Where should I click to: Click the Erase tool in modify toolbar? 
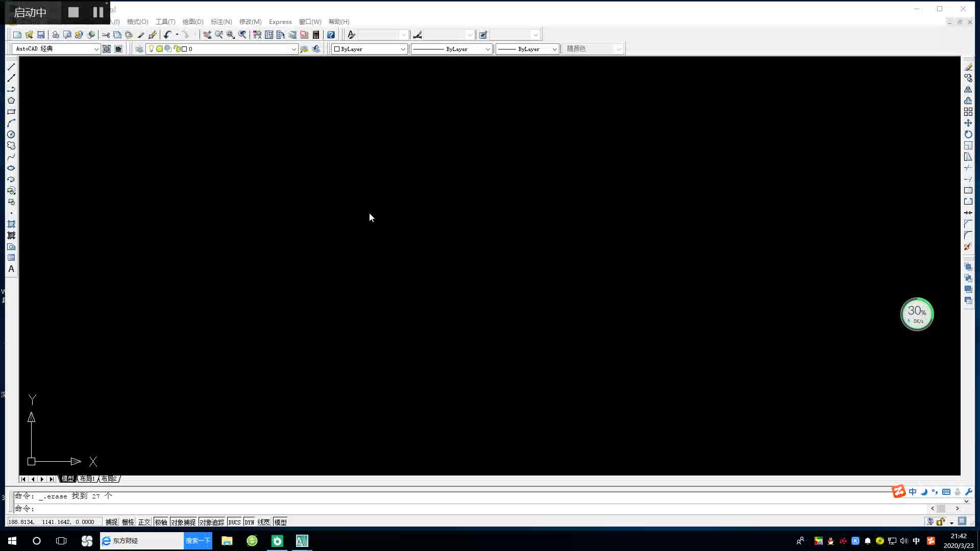(968, 67)
